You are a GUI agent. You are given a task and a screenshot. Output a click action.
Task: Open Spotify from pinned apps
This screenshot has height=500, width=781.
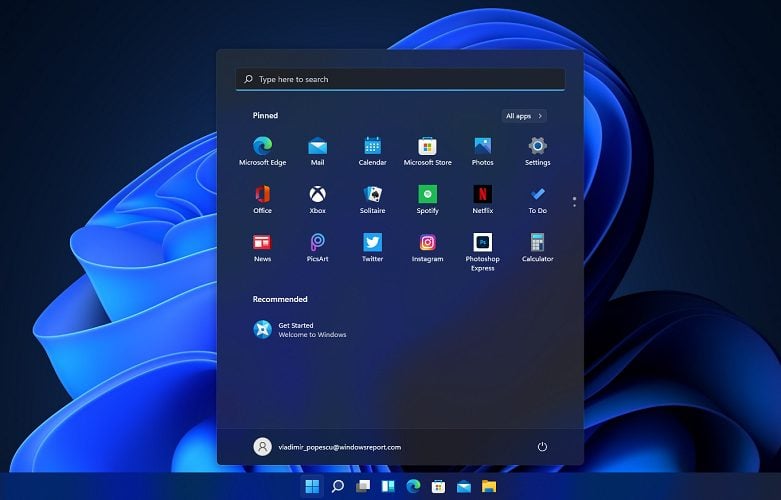pyautogui.click(x=427, y=199)
